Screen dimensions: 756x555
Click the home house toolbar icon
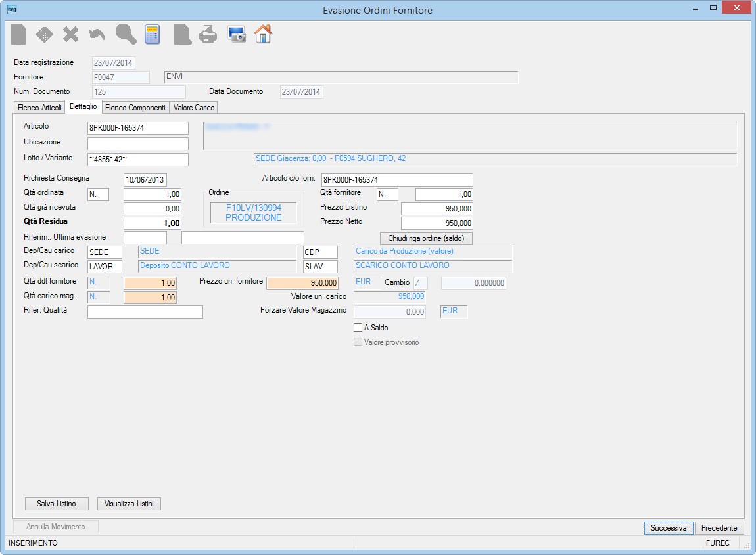point(263,34)
